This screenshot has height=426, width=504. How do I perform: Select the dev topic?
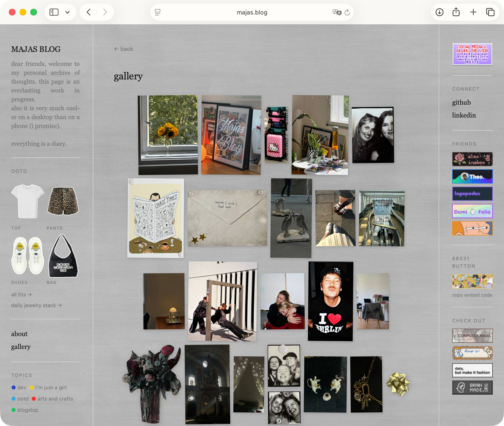pos(19,387)
